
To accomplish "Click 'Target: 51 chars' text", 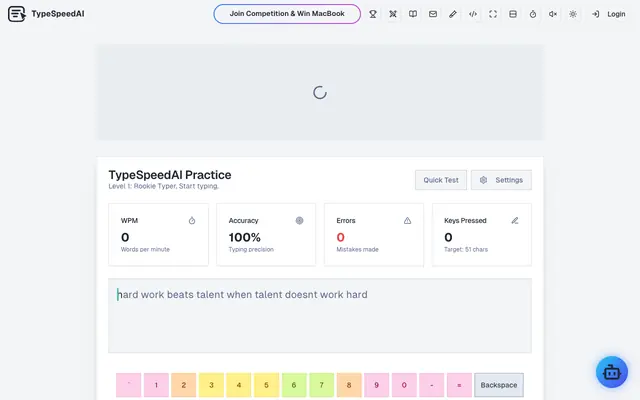I will coord(466,249).
